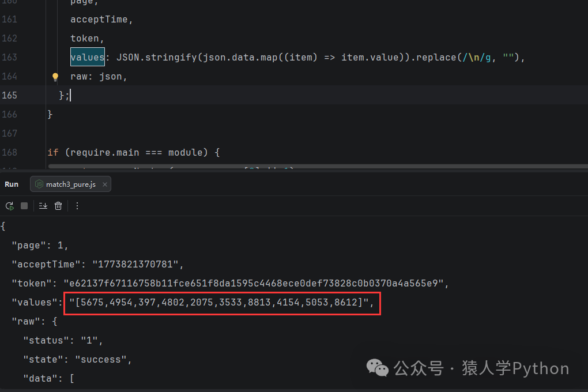Open the Run toolbar more options menu

77,206
